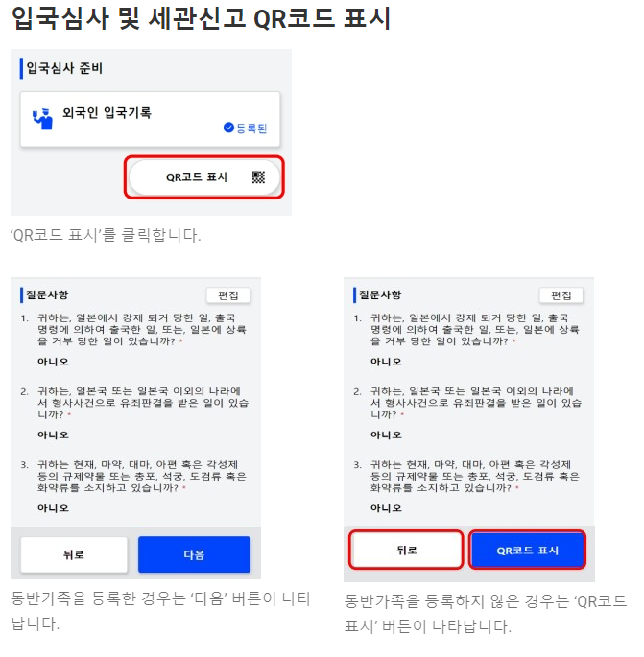
Task: Tap the blue 다음 button
Action: (x=194, y=554)
